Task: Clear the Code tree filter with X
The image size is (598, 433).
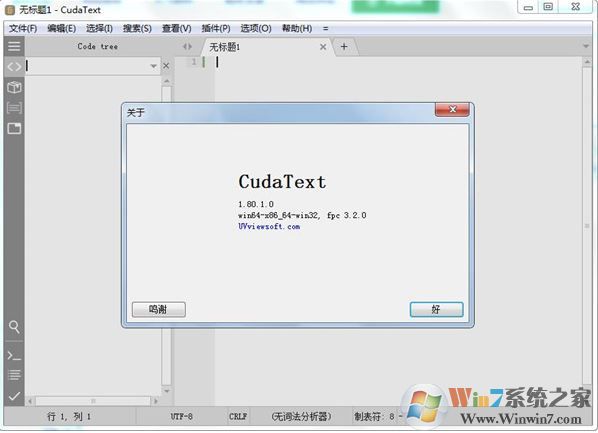Action: (166, 66)
